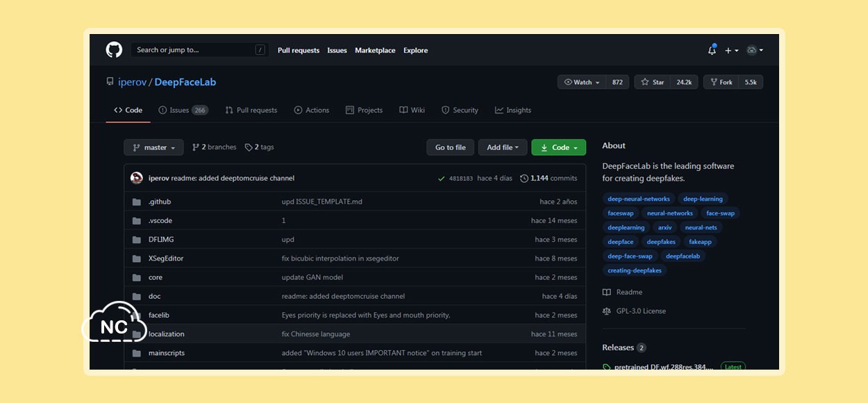Open the 872 watchers count
868x403 pixels.
pyautogui.click(x=617, y=82)
